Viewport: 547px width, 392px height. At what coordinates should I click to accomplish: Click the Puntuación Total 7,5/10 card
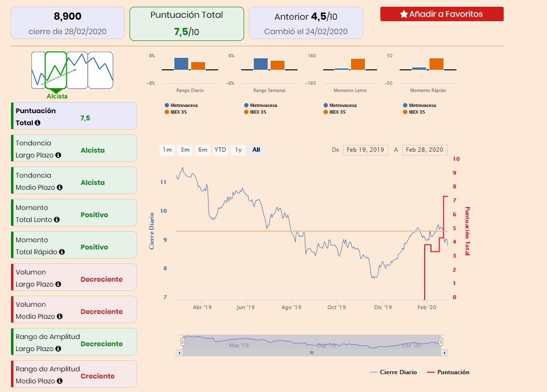[187, 24]
